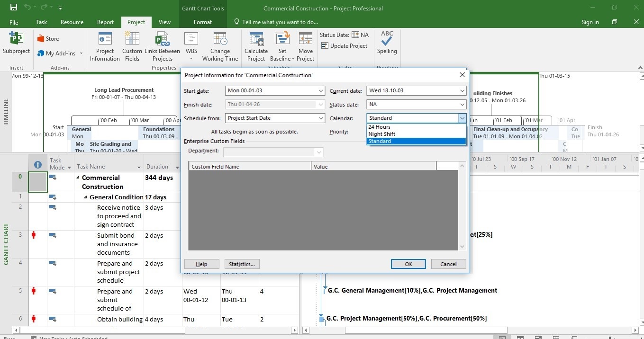This screenshot has height=339, width=644.
Task: Click the Value column header
Action: point(373,166)
